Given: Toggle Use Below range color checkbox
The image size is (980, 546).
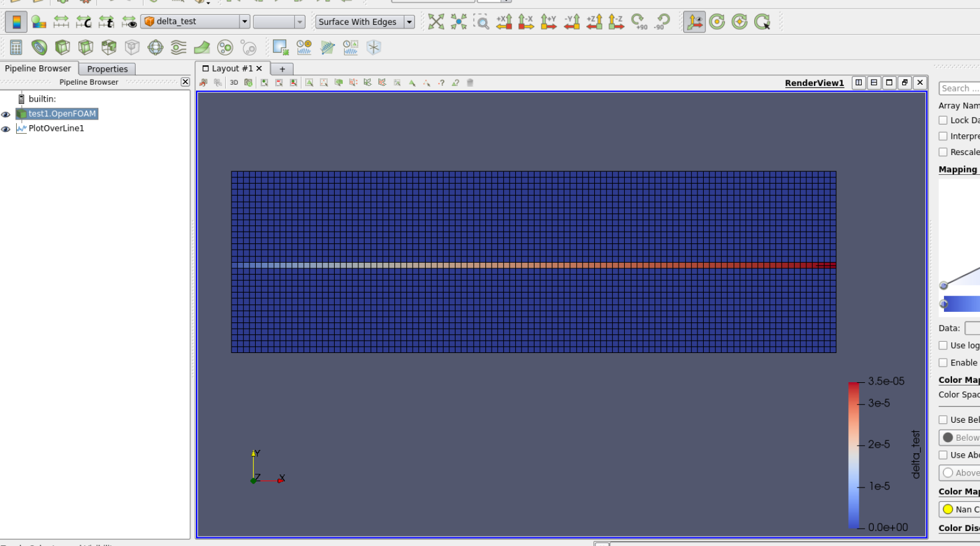Looking at the screenshot, I should coord(943,420).
